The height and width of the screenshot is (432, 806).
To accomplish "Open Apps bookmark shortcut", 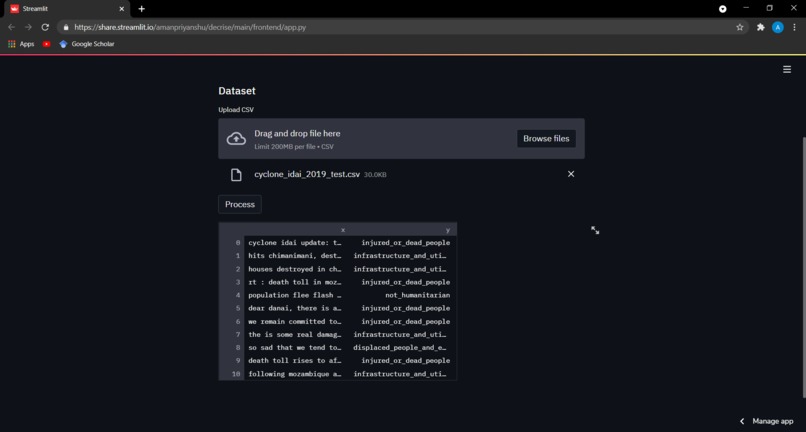I will (21, 44).
